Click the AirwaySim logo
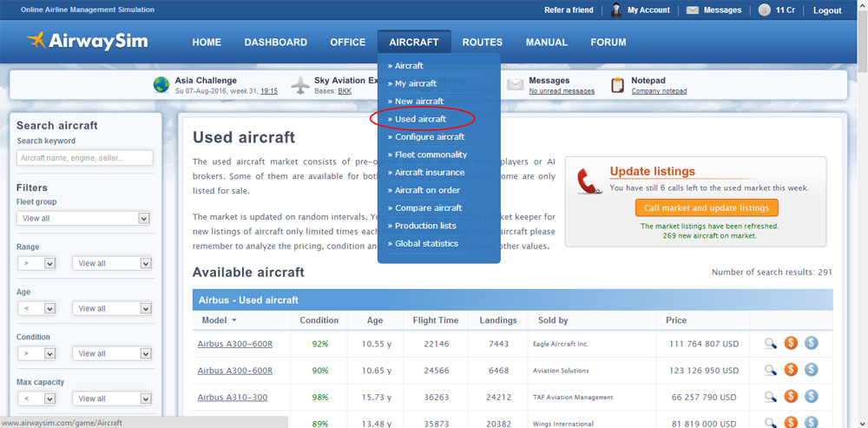This screenshot has height=428, width=868. (88, 41)
